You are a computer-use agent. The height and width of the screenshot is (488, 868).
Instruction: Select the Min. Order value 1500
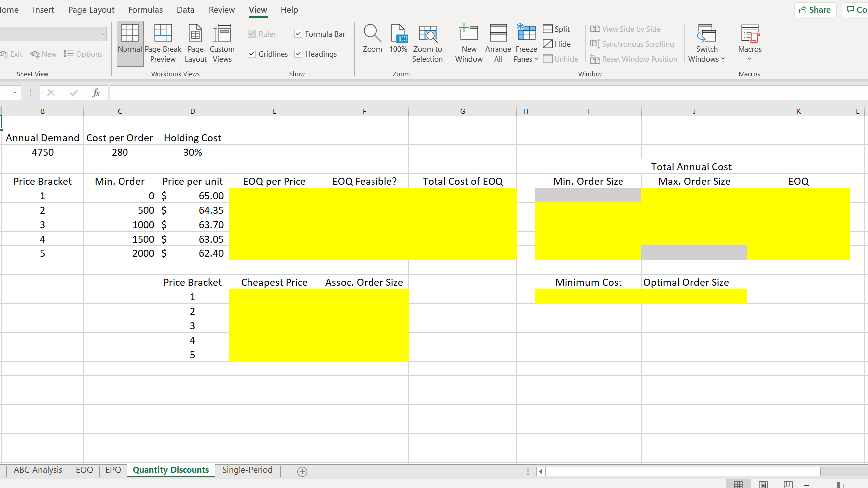point(120,239)
